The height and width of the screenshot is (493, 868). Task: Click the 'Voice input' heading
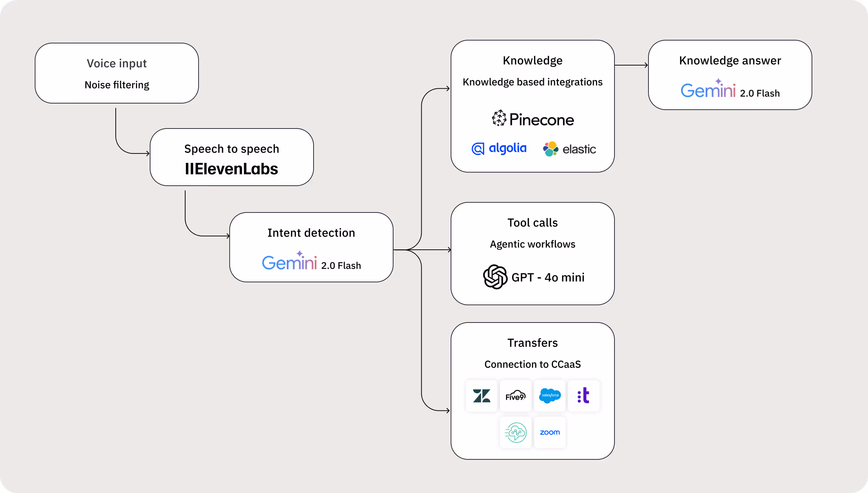click(117, 63)
